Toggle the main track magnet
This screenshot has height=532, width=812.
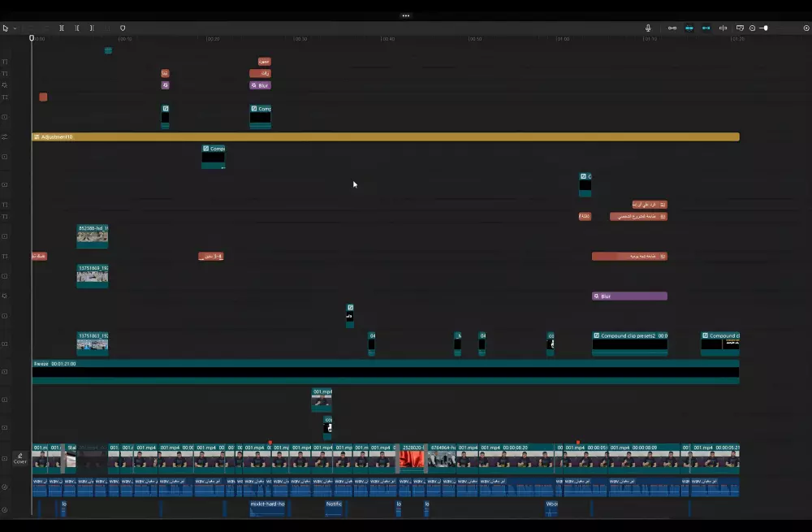click(672, 28)
